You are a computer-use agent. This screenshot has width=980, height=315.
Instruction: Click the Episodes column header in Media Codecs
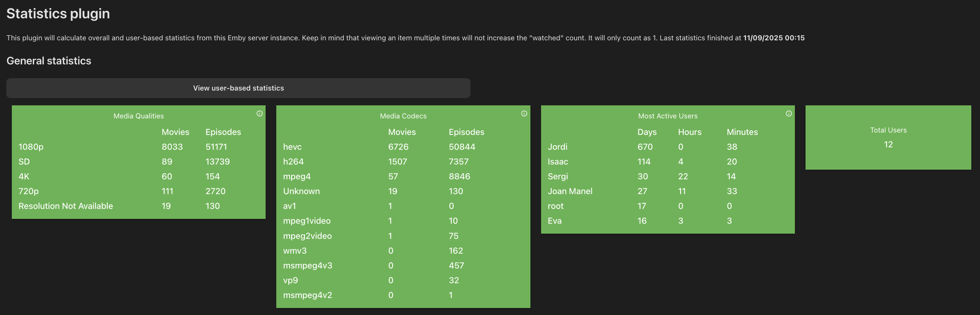466,132
